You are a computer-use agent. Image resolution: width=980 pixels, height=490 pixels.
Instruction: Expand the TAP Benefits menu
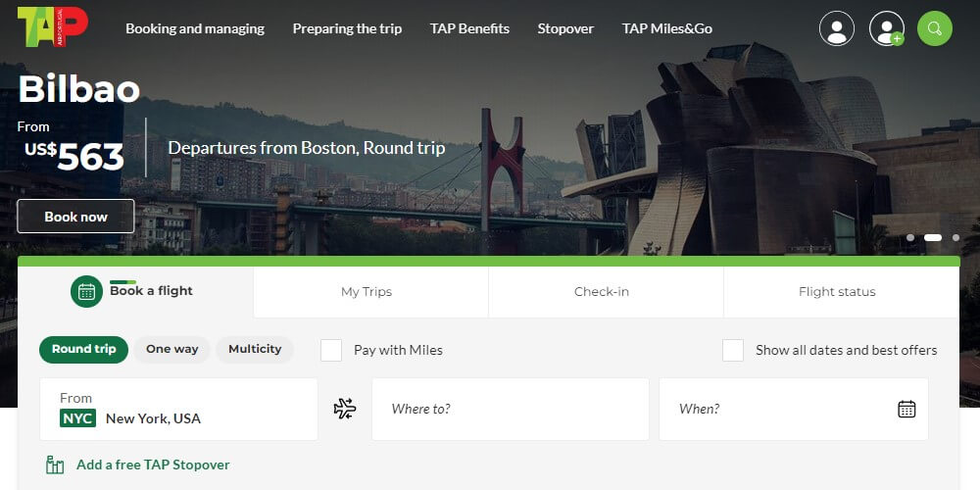[469, 28]
